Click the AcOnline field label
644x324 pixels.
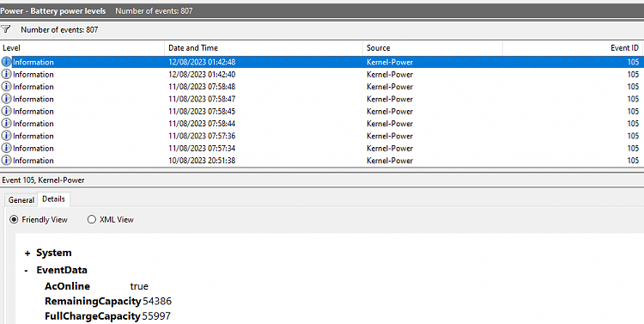(67, 286)
